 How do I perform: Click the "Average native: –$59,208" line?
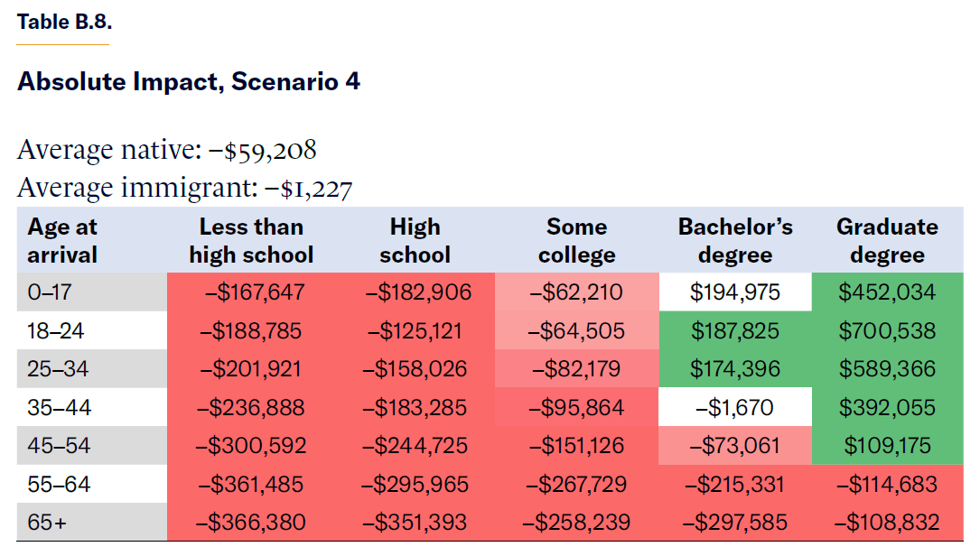[167, 150]
